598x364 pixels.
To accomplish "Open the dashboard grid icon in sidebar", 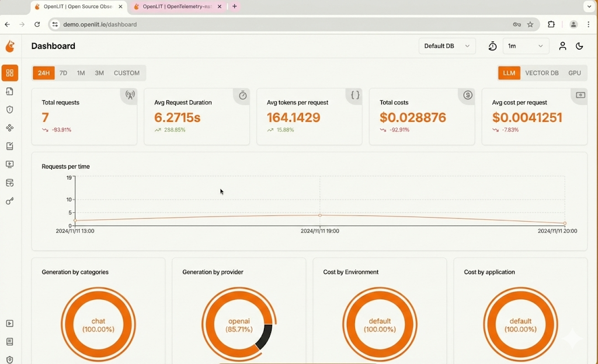I will [10, 73].
